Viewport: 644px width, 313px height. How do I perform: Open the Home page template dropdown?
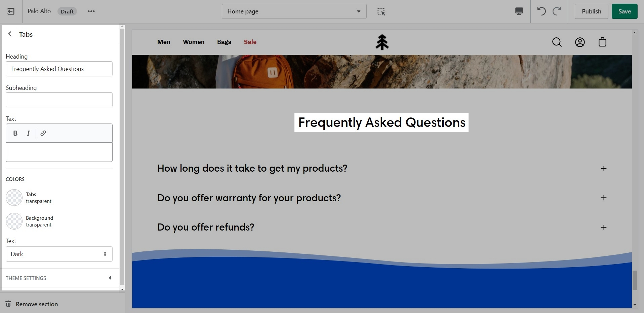pyautogui.click(x=294, y=11)
